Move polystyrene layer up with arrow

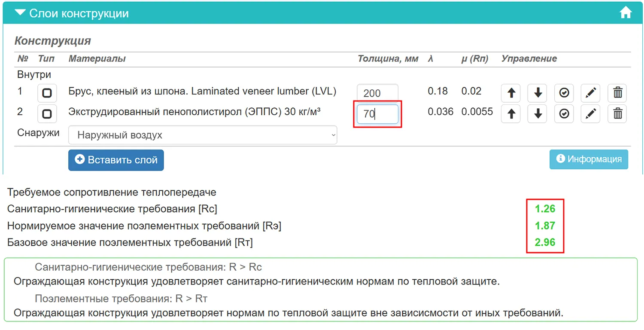tap(511, 113)
